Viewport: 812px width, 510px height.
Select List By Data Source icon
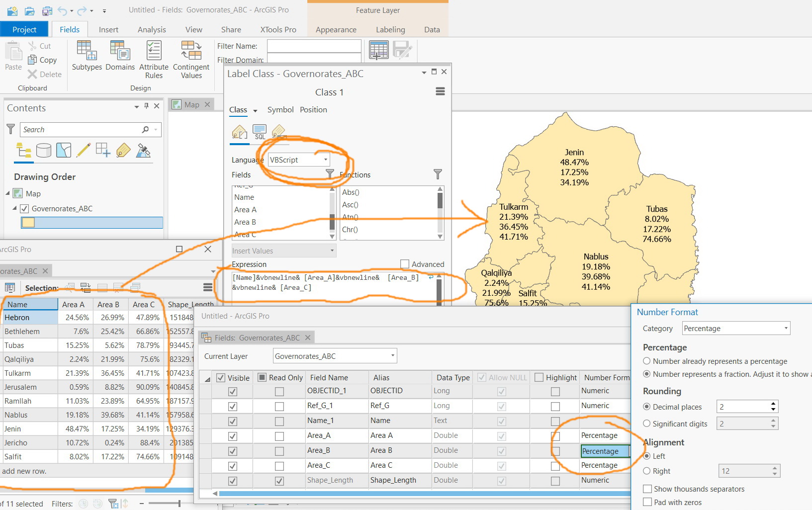click(x=43, y=150)
